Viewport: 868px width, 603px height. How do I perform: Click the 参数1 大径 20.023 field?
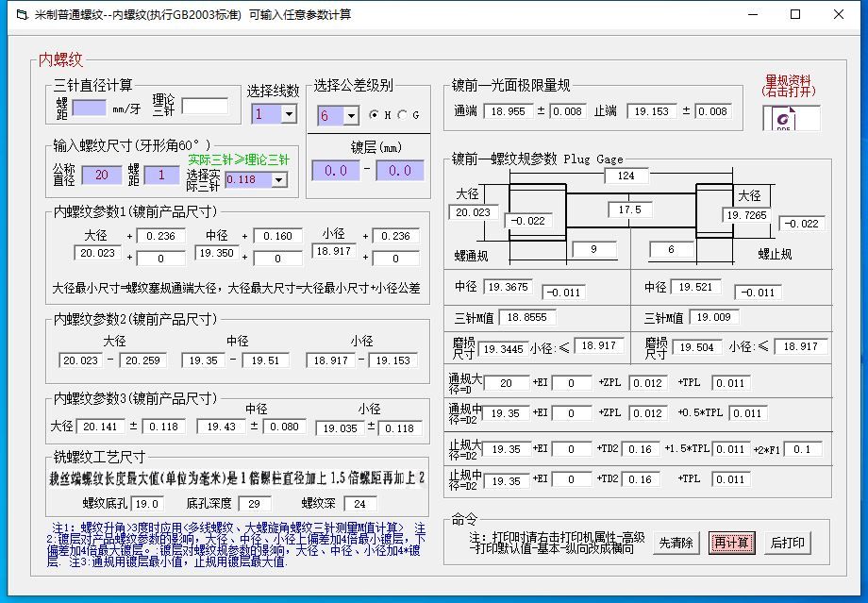tap(98, 253)
